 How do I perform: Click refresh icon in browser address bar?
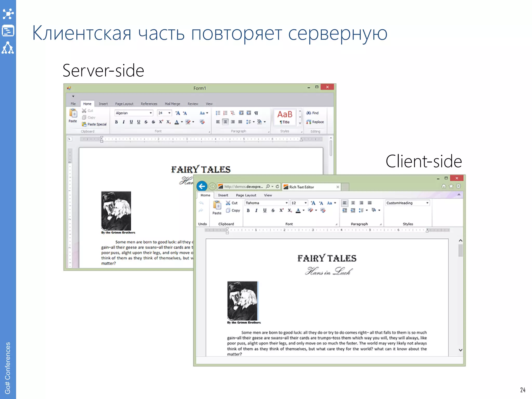277,187
